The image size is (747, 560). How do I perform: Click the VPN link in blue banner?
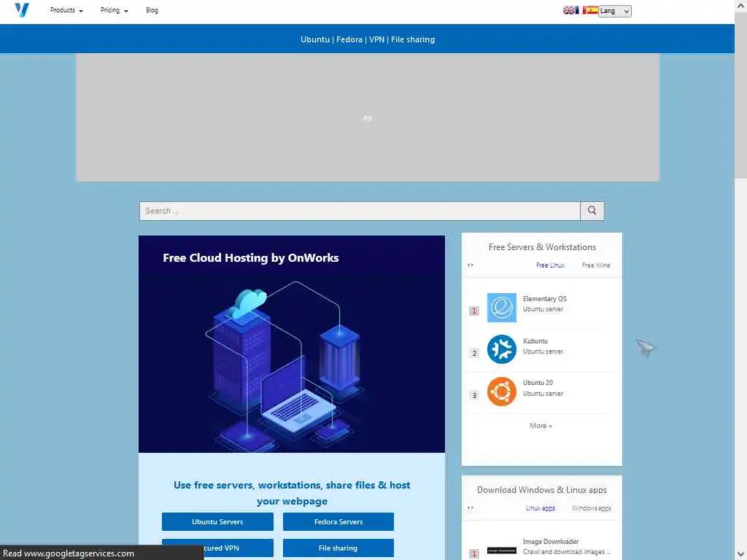pos(376,39)
